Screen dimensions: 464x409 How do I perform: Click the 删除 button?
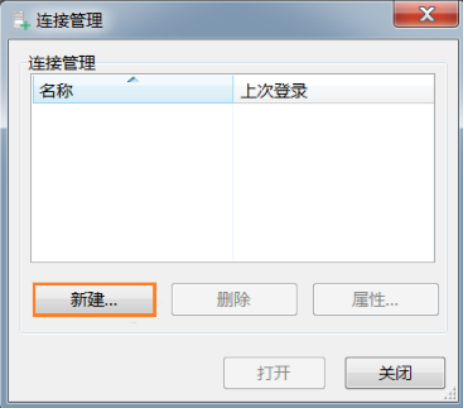tap(234, 299)
